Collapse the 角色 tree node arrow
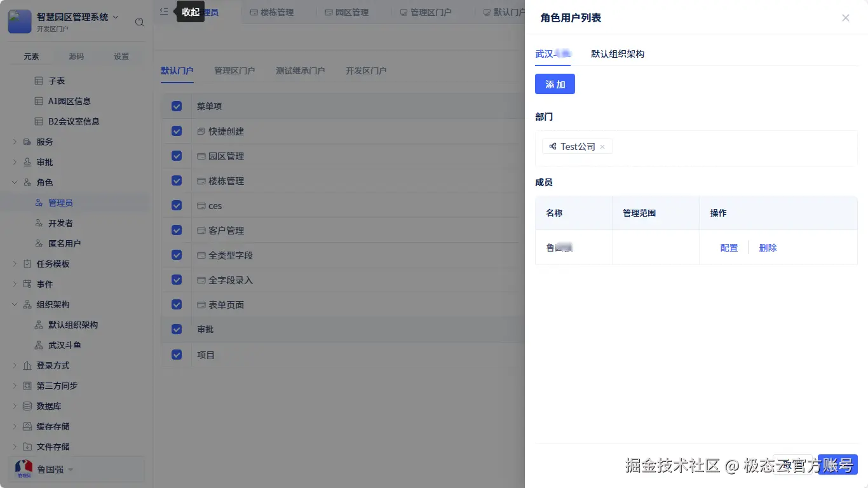This screenshot has width=868, height=488. pos(15,182)
